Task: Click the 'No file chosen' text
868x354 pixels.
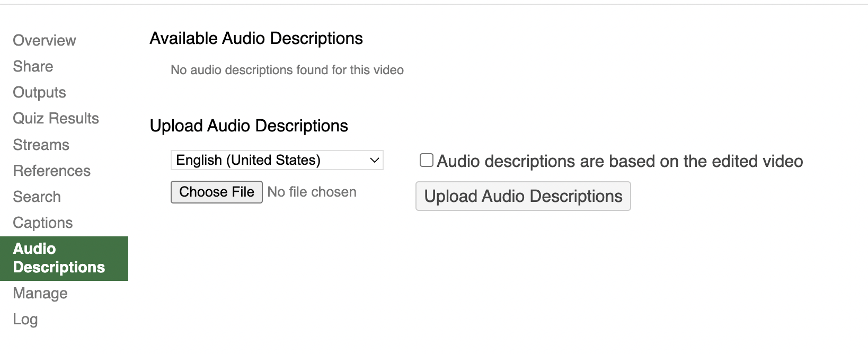Action: [x=312, y=192]
